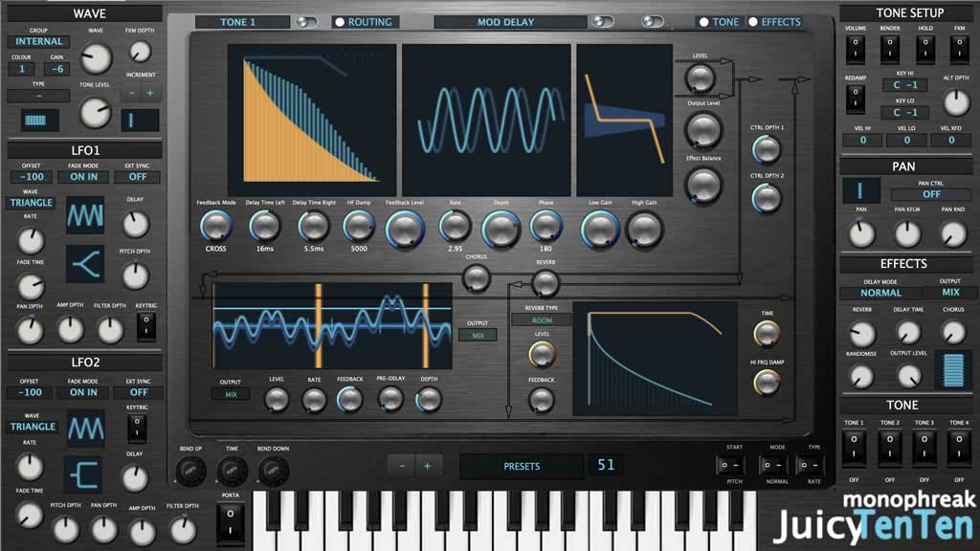Click the LFO1 triangle waveform display icon
Viewport: 980px width, 551px height.
click(85, 215)
